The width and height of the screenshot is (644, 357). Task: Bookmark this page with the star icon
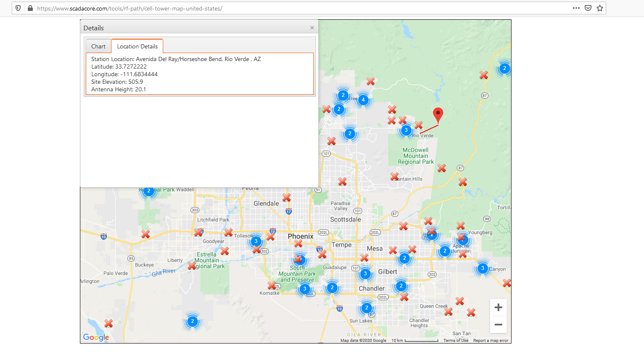pyautogui.click(x=599, y=8)
